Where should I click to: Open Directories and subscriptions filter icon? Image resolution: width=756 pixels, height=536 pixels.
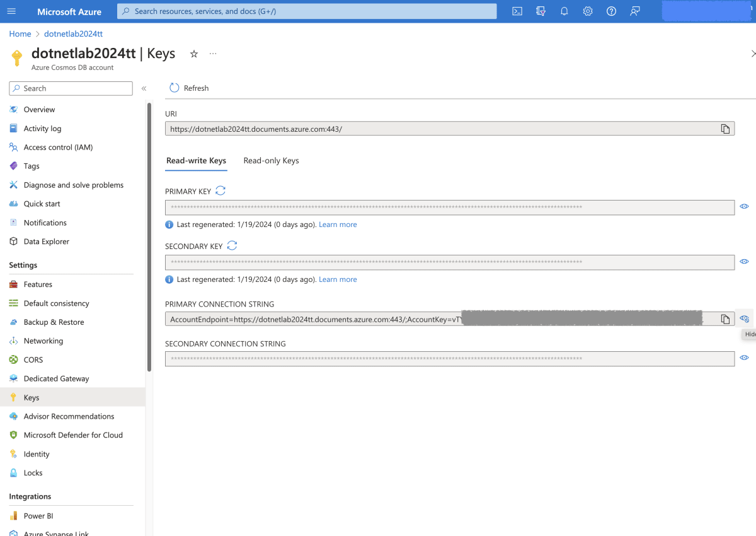pyautogui.click(x=541, y=11)
